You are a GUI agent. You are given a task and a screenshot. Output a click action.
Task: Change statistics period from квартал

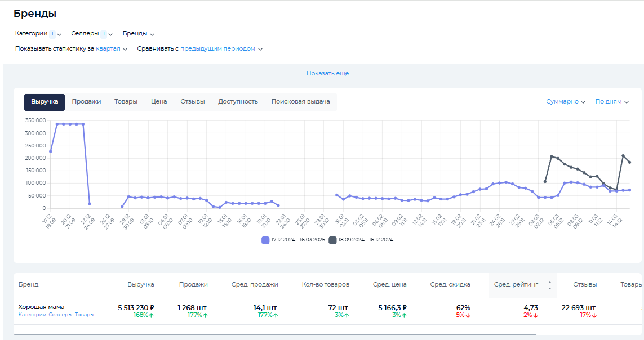point(111,49)
